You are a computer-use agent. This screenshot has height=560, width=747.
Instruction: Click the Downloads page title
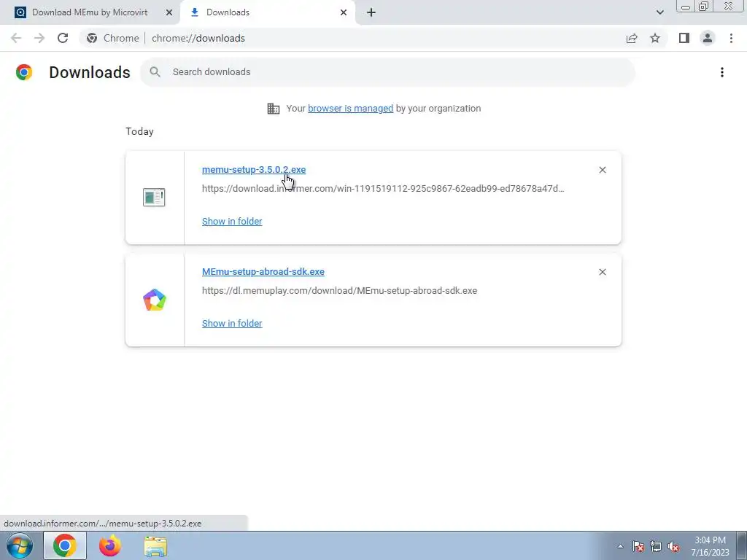90,72
